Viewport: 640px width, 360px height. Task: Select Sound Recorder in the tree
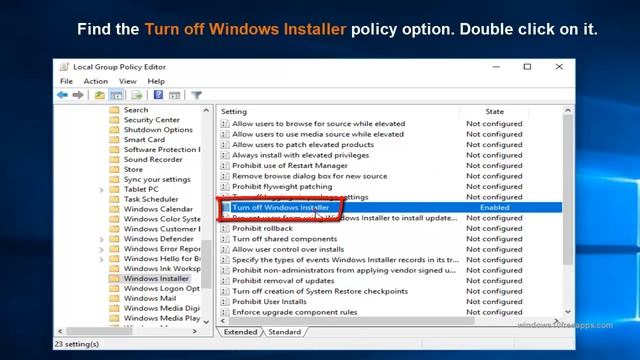pos(153,160)
